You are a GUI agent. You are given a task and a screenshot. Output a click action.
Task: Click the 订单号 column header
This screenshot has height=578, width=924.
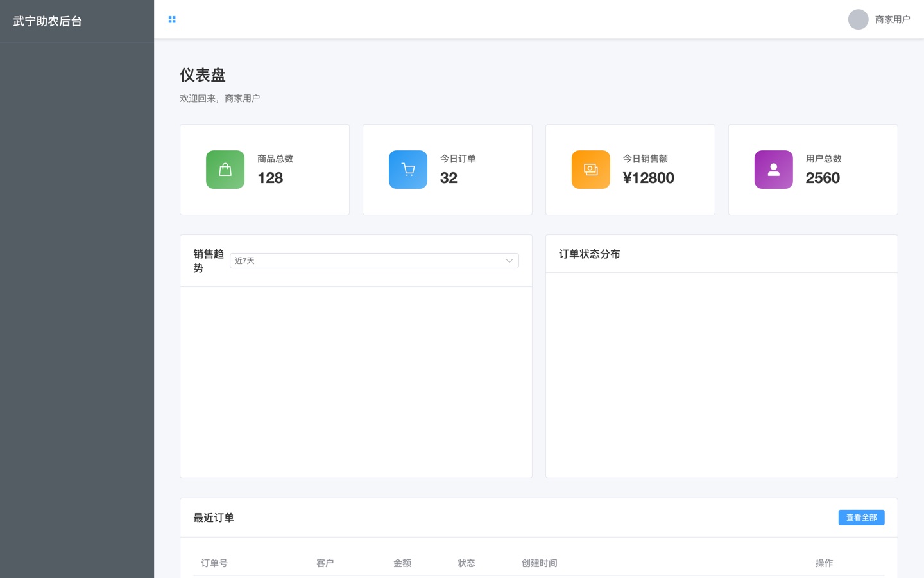click(214, 563)
